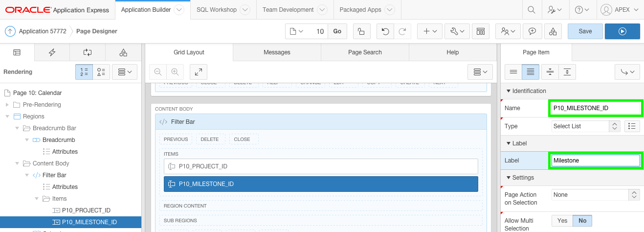Run the page with the play button

(x=622, y=31)
